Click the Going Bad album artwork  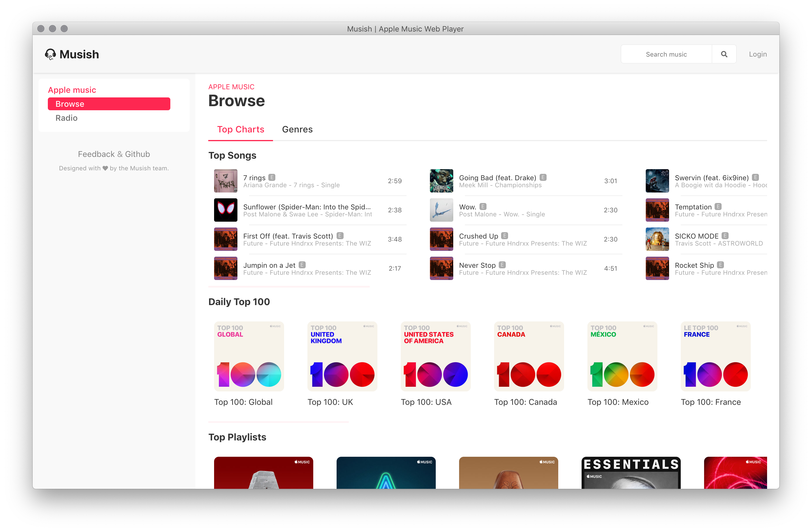(x=441, y=181)
